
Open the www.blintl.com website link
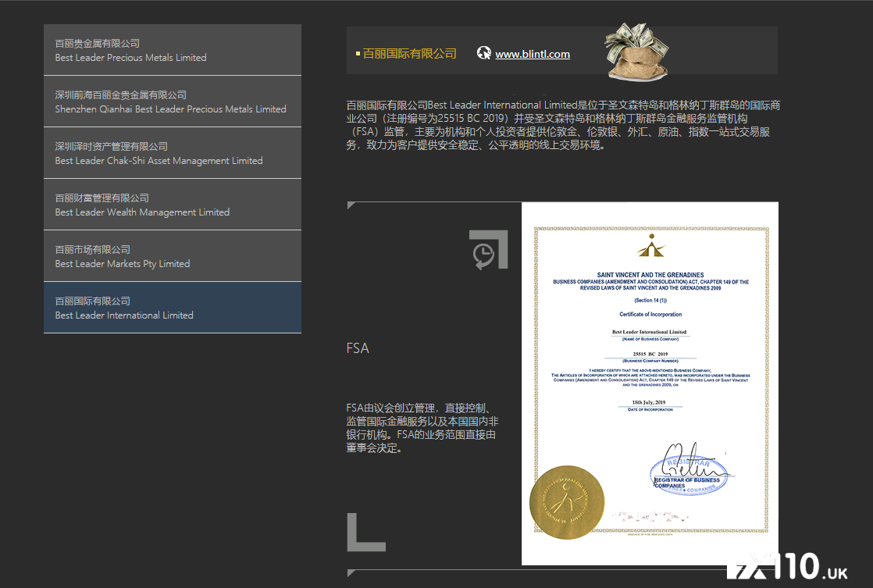pyautogui.click(x=533, y=54)
